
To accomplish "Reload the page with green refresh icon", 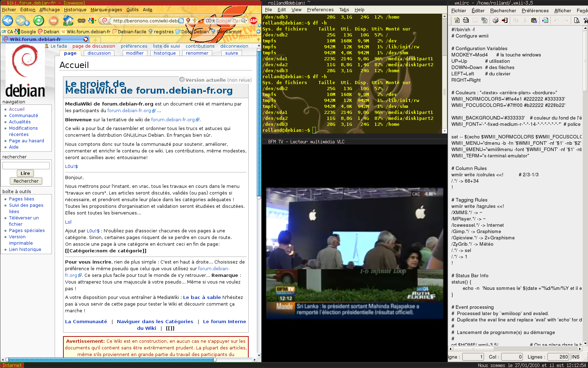I will point(39,21).
